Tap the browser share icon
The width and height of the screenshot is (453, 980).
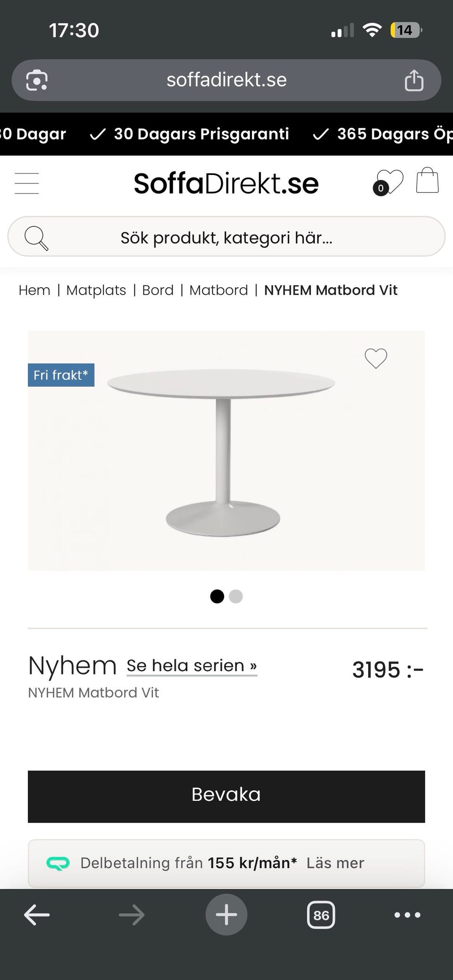414,80
